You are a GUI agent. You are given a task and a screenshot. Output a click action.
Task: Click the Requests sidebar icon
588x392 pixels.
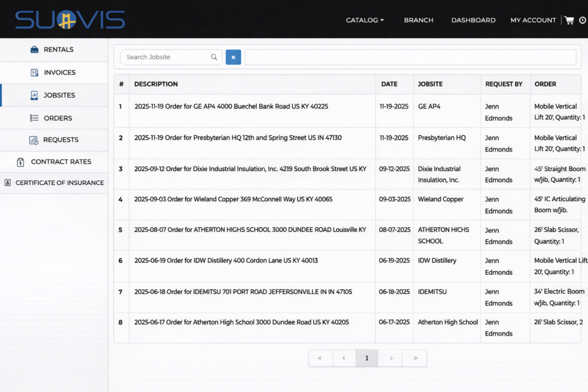pyautogui.click(x=34, y=140)
